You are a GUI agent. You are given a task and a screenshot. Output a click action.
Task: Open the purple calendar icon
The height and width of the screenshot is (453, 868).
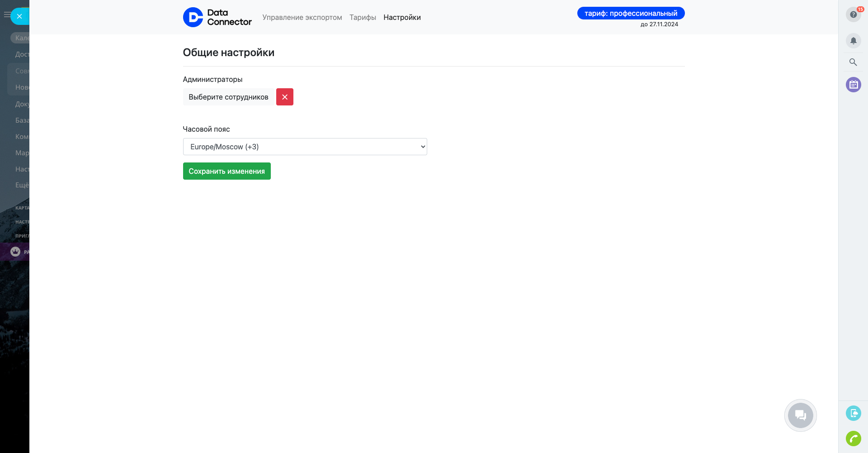[853, 85]
